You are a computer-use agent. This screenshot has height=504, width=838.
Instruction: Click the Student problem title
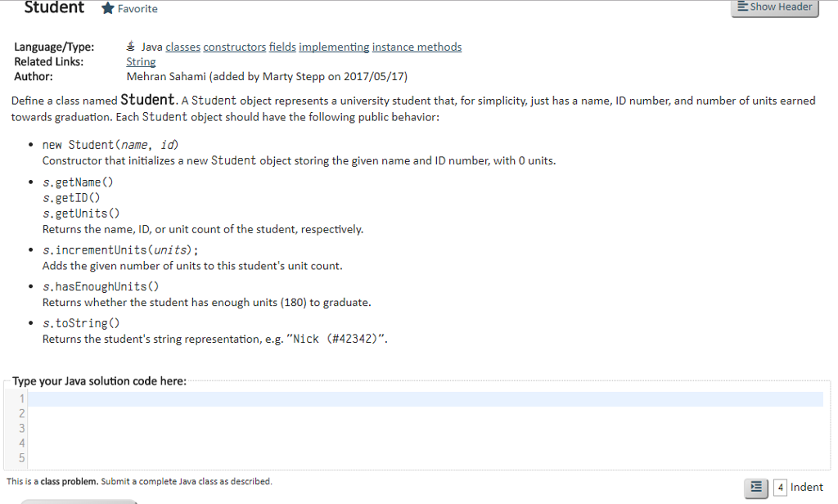tap(54, 8)
